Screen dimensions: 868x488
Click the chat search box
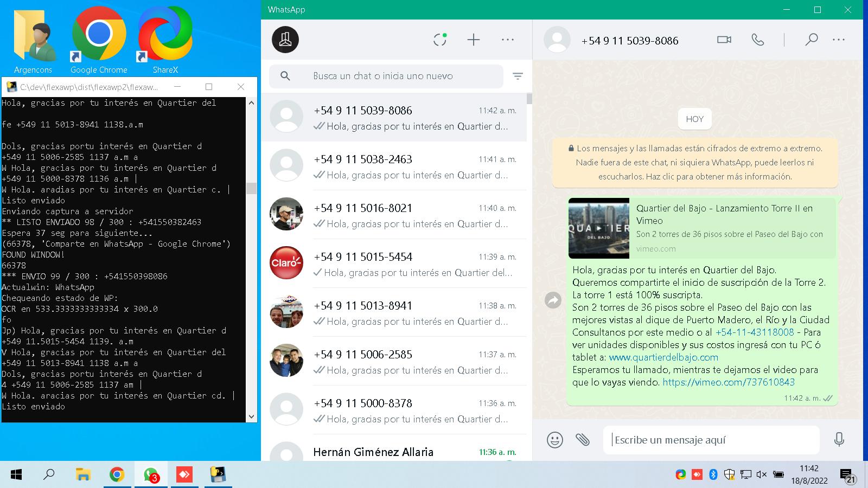point(386,76)
